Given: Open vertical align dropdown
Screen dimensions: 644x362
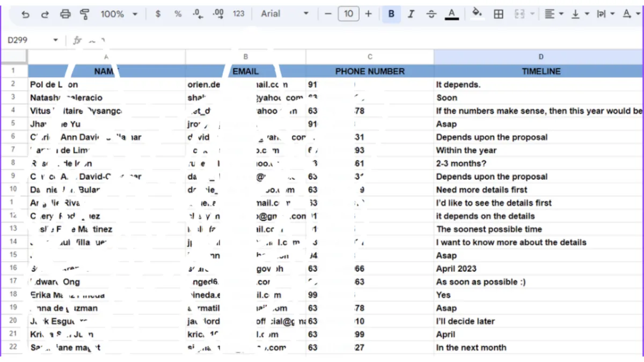Looking at the screenshot, I should click(580, 14).
